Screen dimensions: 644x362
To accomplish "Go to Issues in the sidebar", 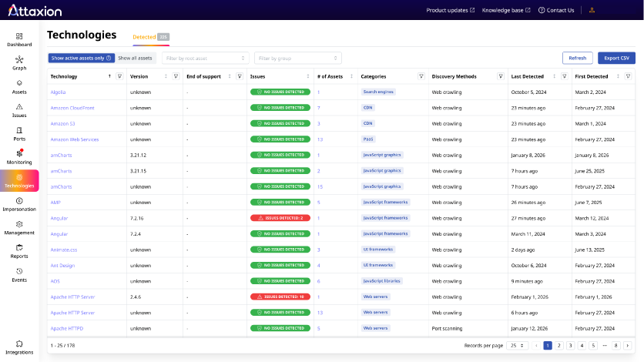I will [19, 110].
